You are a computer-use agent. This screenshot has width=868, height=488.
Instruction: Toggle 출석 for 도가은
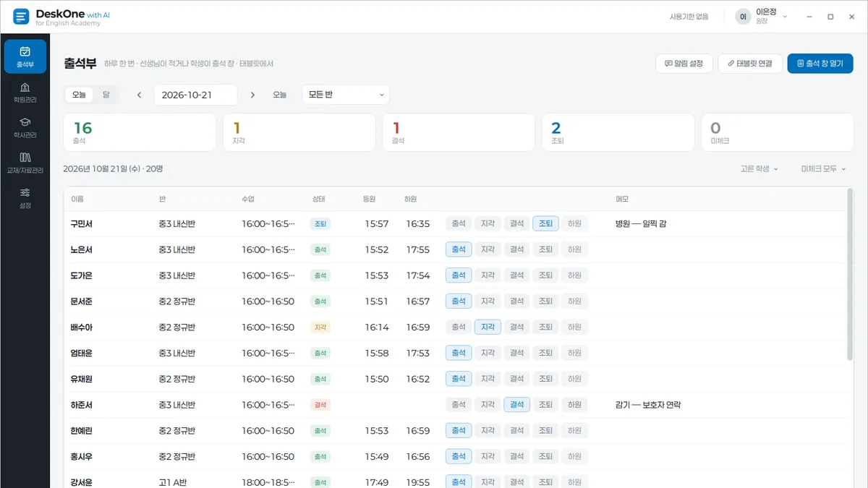pyautogui.click(x=459, y=275)
